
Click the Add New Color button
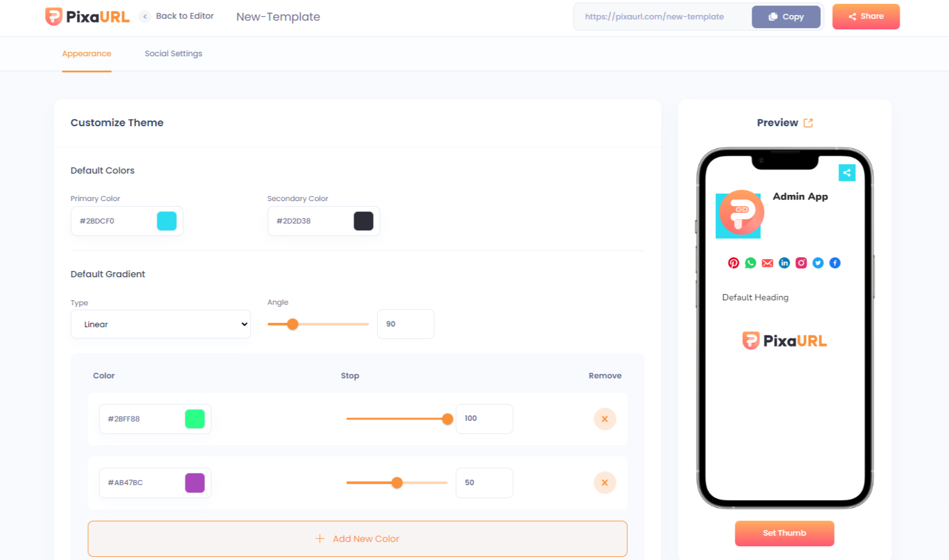pyautogui.click(x=357, y=539)
